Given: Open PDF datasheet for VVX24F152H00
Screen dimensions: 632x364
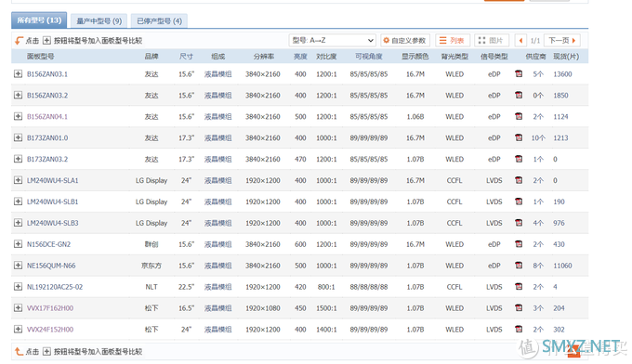Looking at the screenshot, I should coord(519,329).
